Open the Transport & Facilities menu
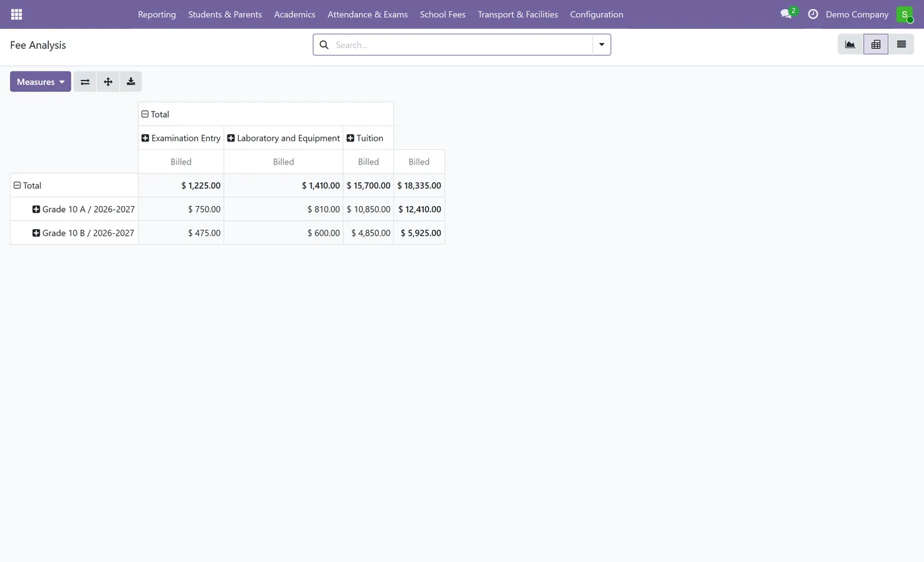 [518, 14]
